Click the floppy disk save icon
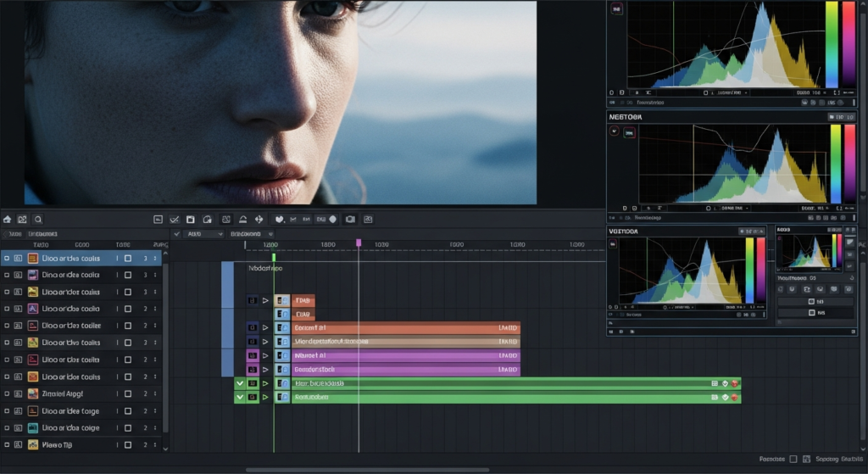 (191, 219)
